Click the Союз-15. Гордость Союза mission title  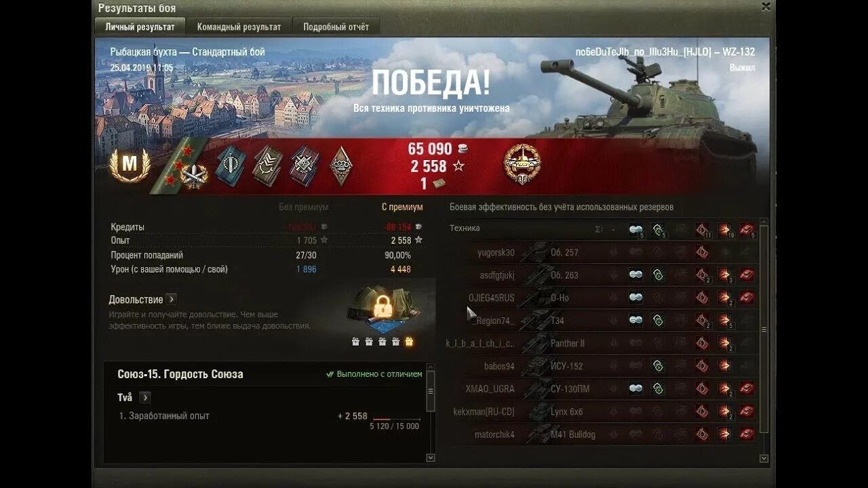pos(180,374)
